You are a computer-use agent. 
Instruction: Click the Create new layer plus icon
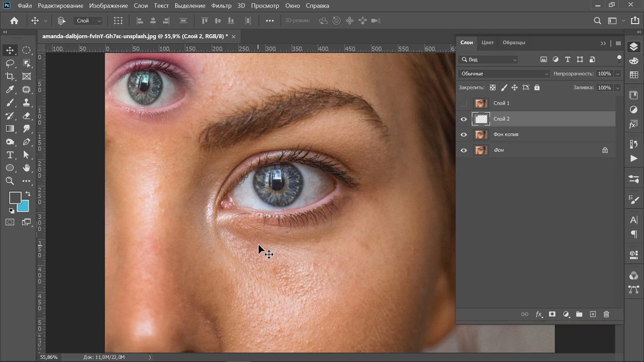(x=593, y=314)
